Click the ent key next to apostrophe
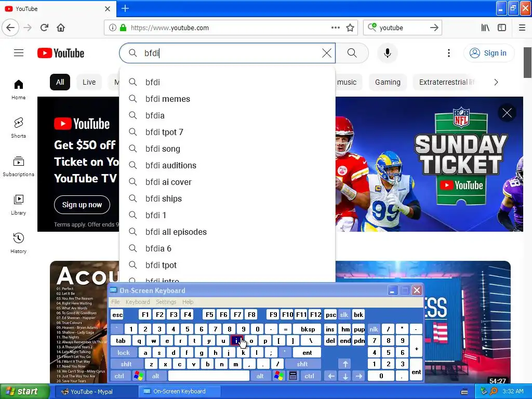This screenshot has height=399, width=532. point(307,353)
